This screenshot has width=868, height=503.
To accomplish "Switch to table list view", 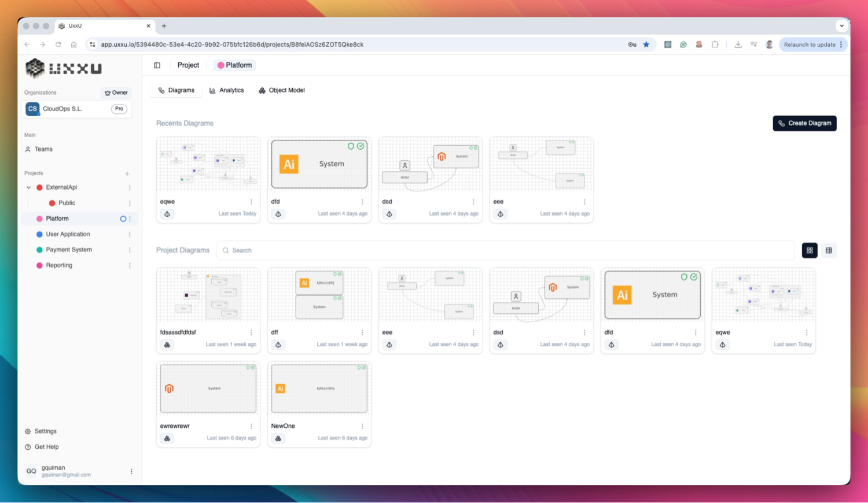I will (829, 250).
